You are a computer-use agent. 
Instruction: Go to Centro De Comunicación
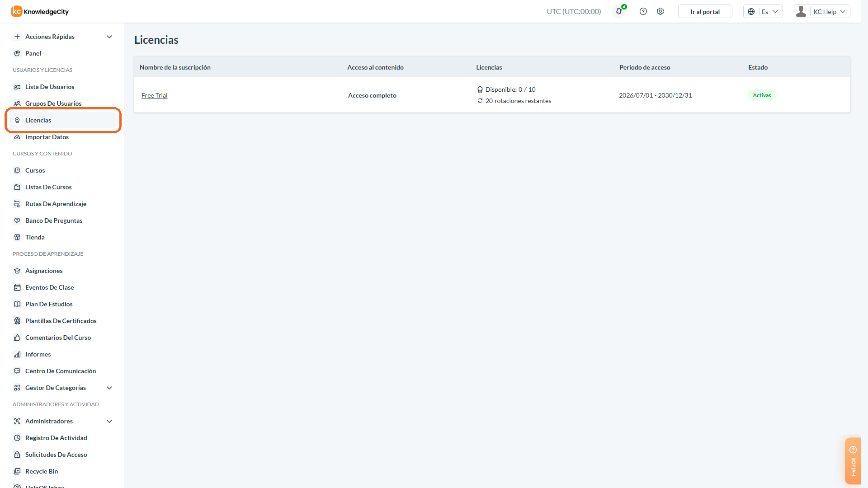tap(61, 371)
